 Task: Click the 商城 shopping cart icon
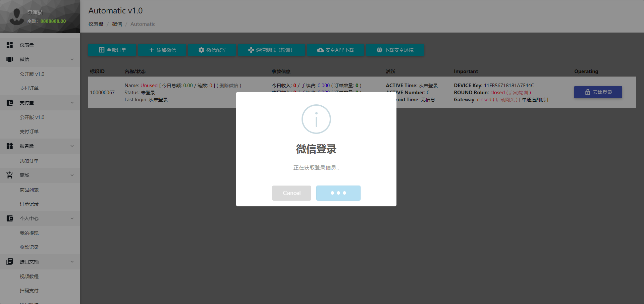pyautogui.click(x=10, y=175)
